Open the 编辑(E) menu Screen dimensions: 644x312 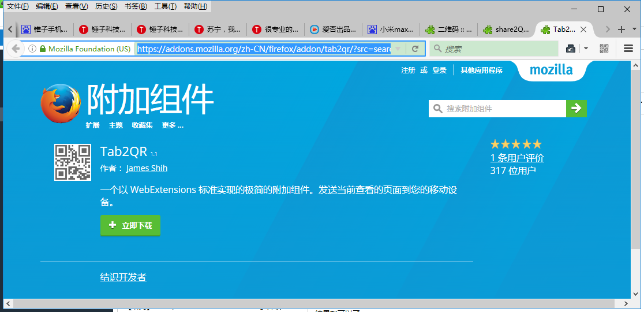pos(47,6)
